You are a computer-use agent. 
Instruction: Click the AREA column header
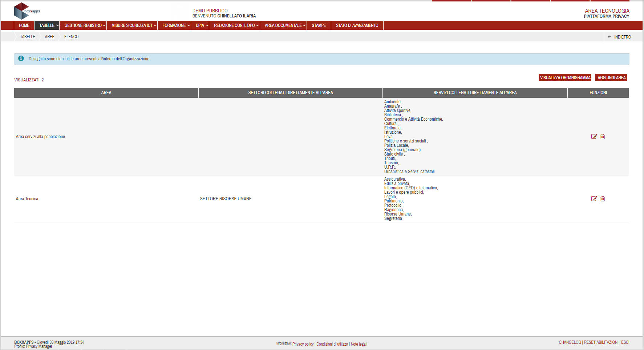click(x=106, y=93)
